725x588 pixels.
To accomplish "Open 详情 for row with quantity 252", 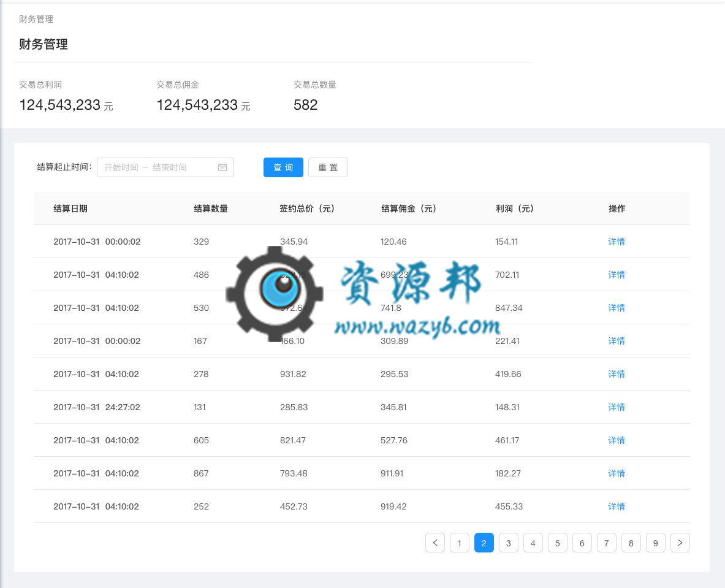I will click(617, 506).
